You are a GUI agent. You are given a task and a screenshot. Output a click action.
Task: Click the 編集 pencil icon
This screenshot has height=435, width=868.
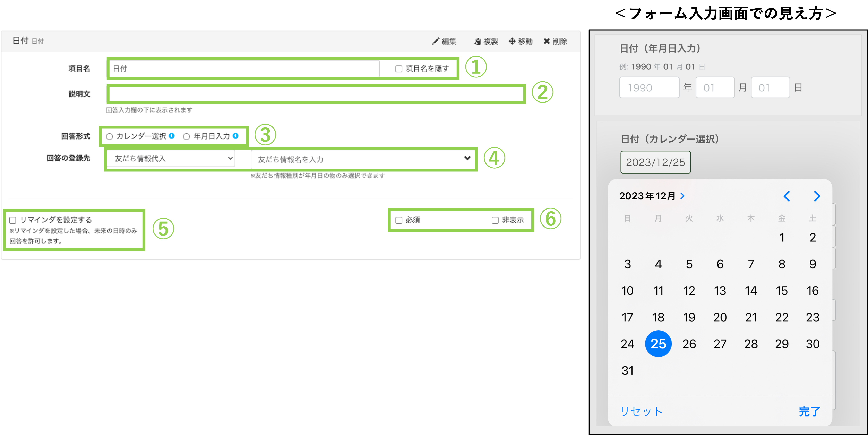coord(436,41)
